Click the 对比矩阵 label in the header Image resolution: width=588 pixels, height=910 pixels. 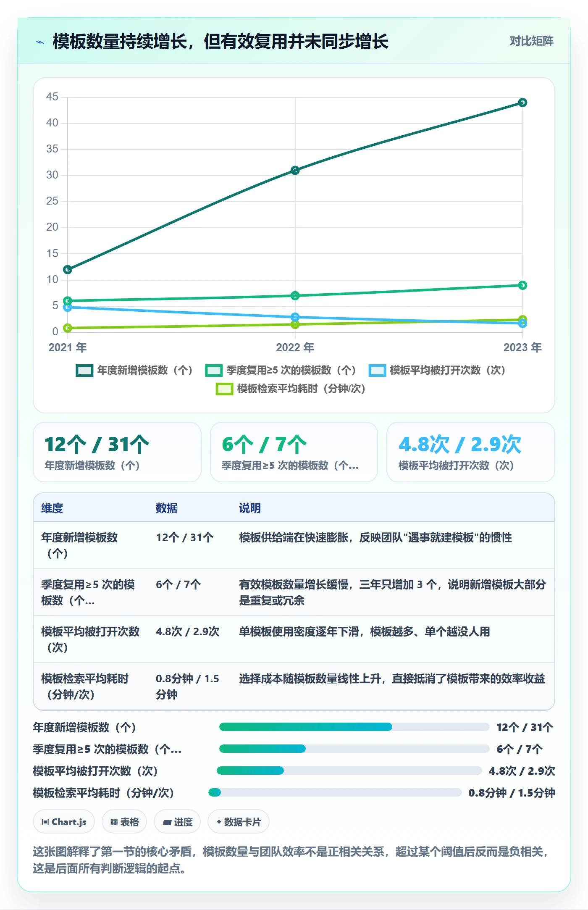pyautogui.click(x=531, y=41)
